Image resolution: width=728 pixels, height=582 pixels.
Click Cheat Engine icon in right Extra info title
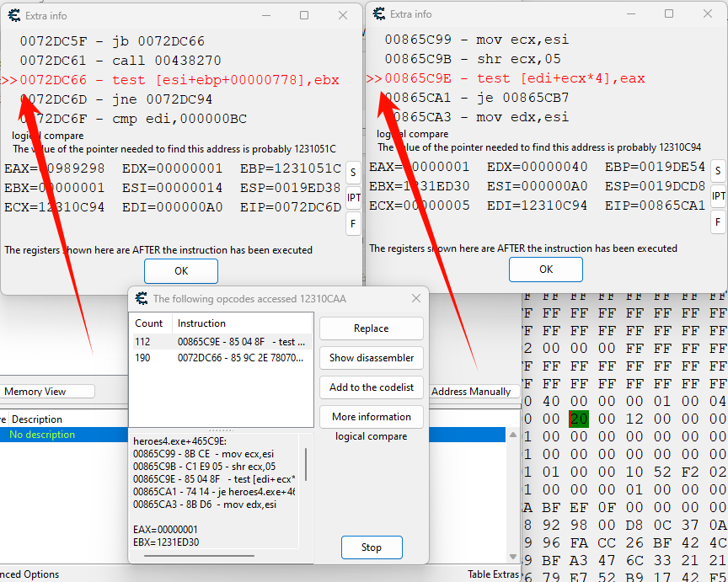pyautogui.click(x=379, y=14)
